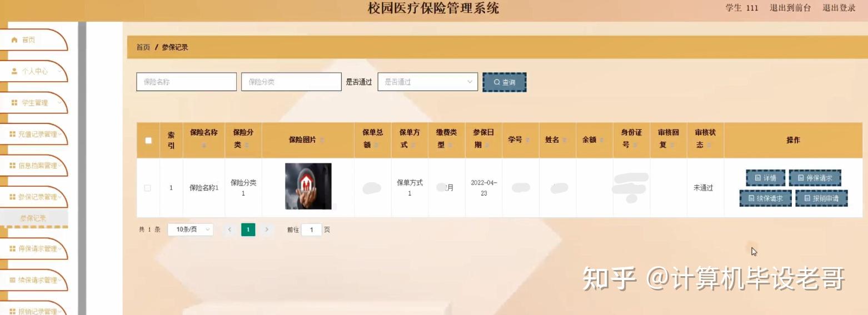The image size is (868, 315).
Task: Select the 参保记录 submenu item
Action: [x=33, y=218]
